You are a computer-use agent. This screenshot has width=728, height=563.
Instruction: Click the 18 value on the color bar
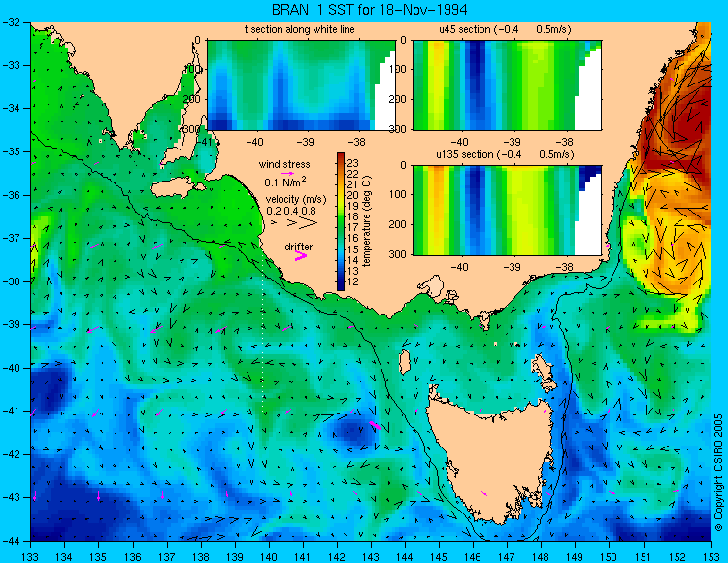point(353,216)
